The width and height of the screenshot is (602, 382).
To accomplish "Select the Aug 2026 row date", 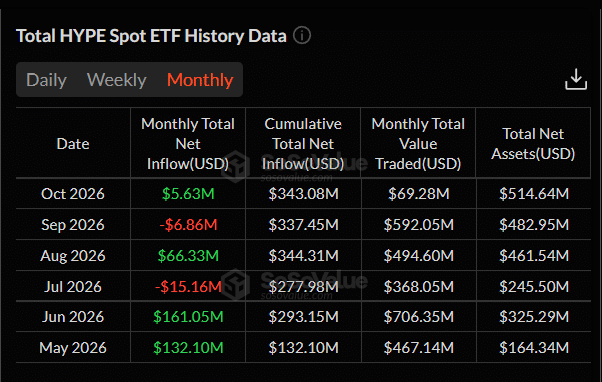I will (73, 256).
